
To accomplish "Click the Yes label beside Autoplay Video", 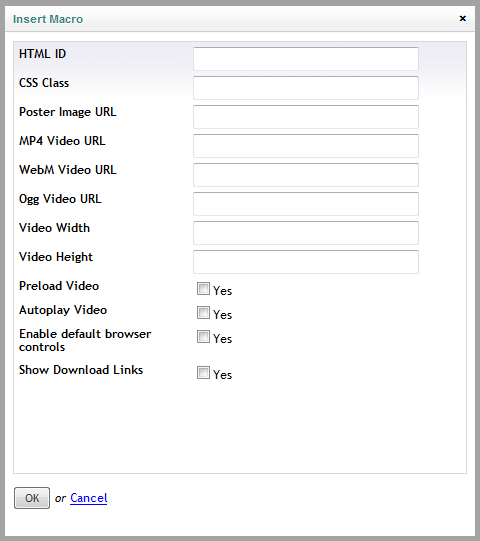I will click(x=223, y=315).
